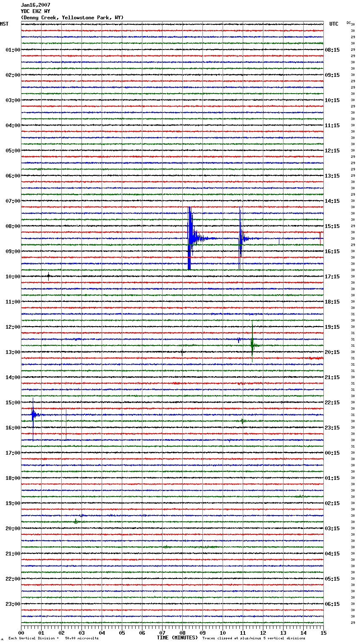The image size is (357, 644).
Task: Click the 02:15 UTC time label
Action: coord(332,503)
